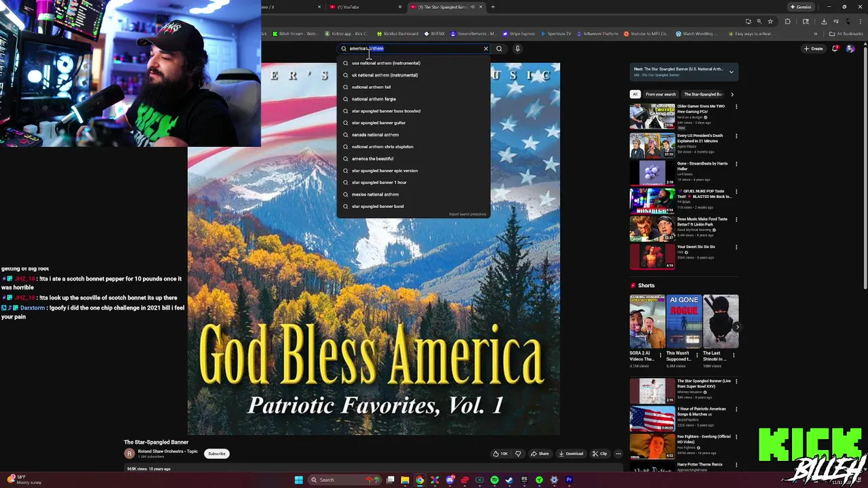Download the video below the player
The image size is (868, 488).
pyautogui.click(x=571, y=453)
